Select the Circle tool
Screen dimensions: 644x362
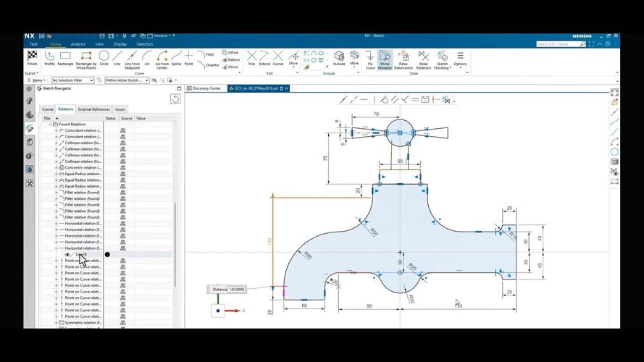(104, 57)
